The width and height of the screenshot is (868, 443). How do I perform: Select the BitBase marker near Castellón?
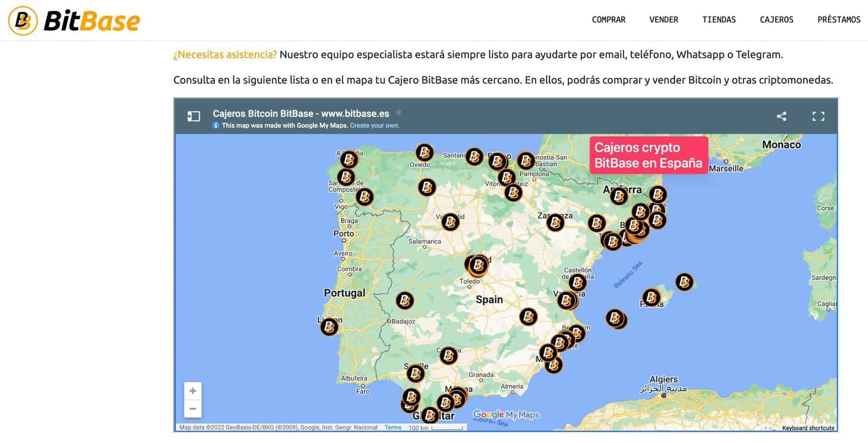577,282
